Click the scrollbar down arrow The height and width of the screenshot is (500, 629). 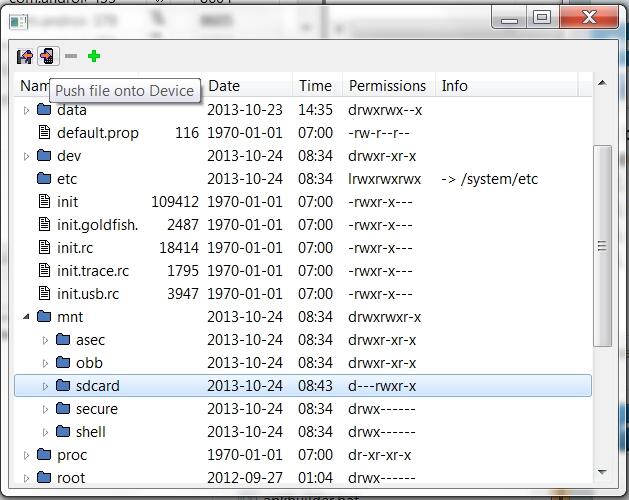(x=602, y=472)
